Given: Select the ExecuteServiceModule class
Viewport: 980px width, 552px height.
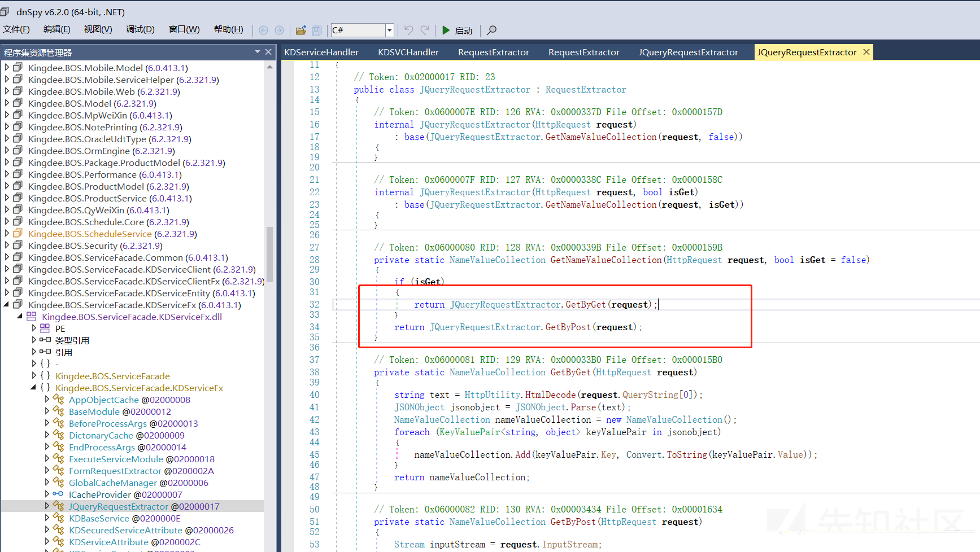Looking at the screenshot, I should coord(142,459).
